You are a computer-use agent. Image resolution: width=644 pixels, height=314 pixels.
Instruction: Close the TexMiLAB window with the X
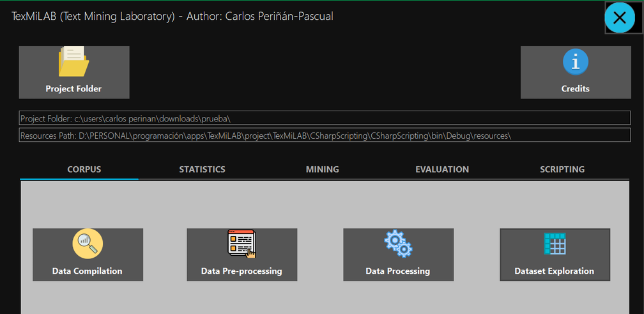click(619, 18)
